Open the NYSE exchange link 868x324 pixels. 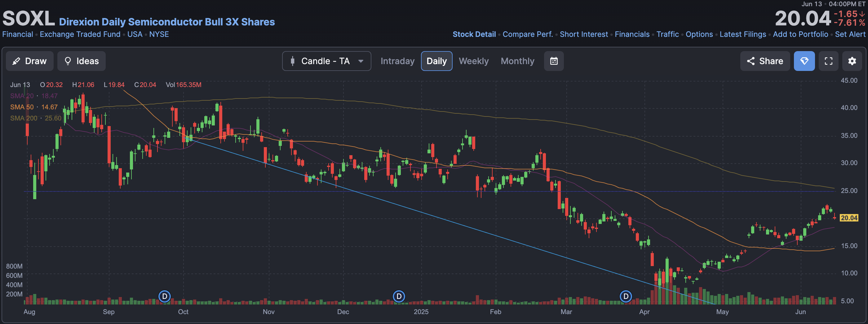click(x=159, y=34)
